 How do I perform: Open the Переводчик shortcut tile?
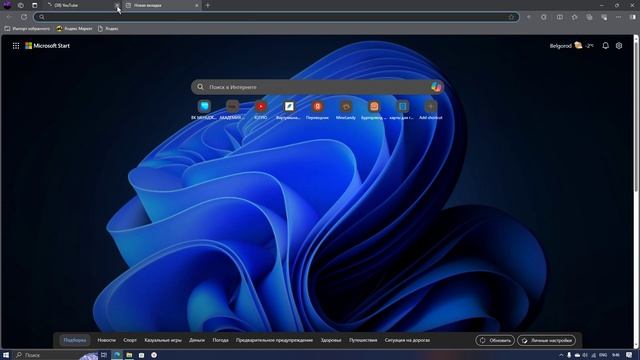click(317, 109)
